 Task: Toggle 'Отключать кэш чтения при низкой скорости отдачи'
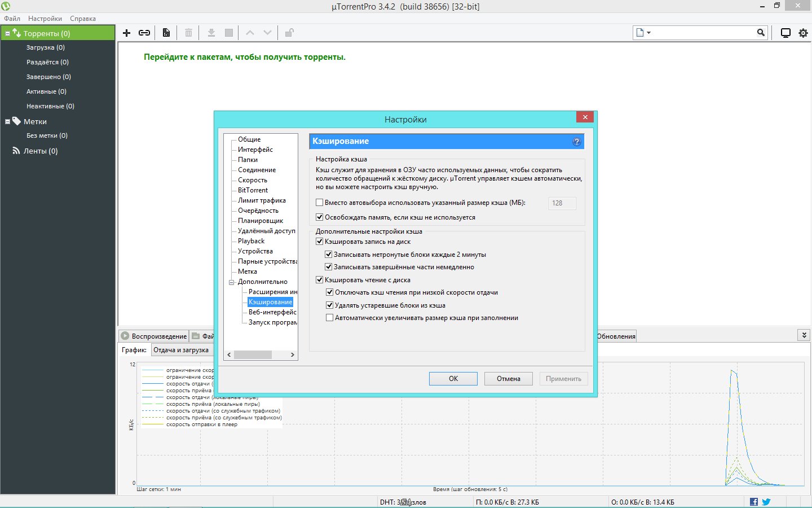pos(330,292)
